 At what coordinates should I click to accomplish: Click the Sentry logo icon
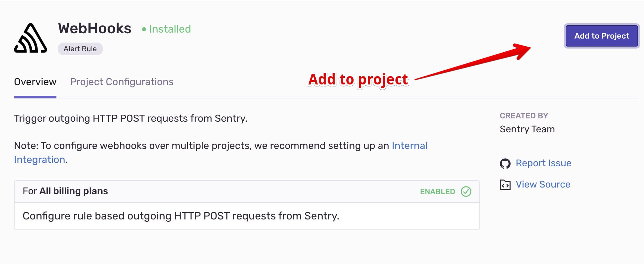click(x=31, y=38)
